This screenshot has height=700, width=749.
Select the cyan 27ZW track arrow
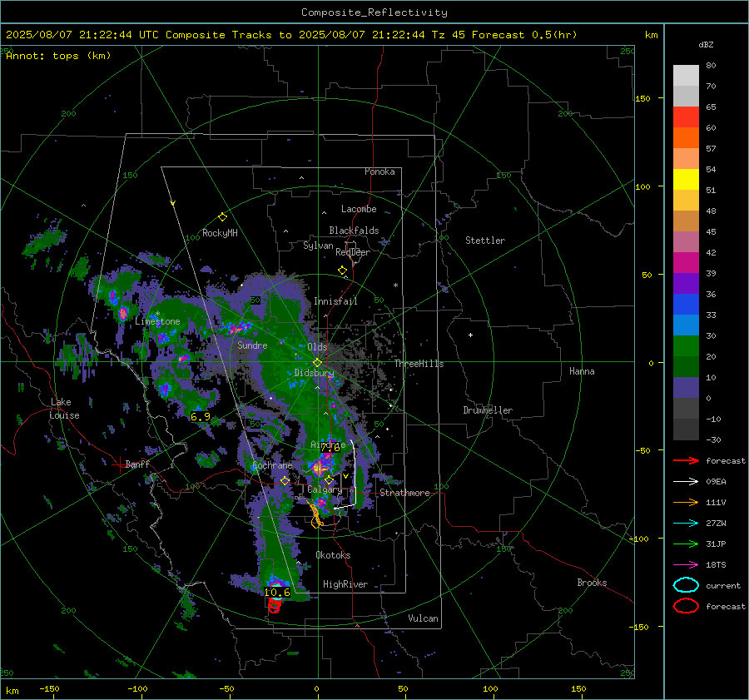[686, 524]
